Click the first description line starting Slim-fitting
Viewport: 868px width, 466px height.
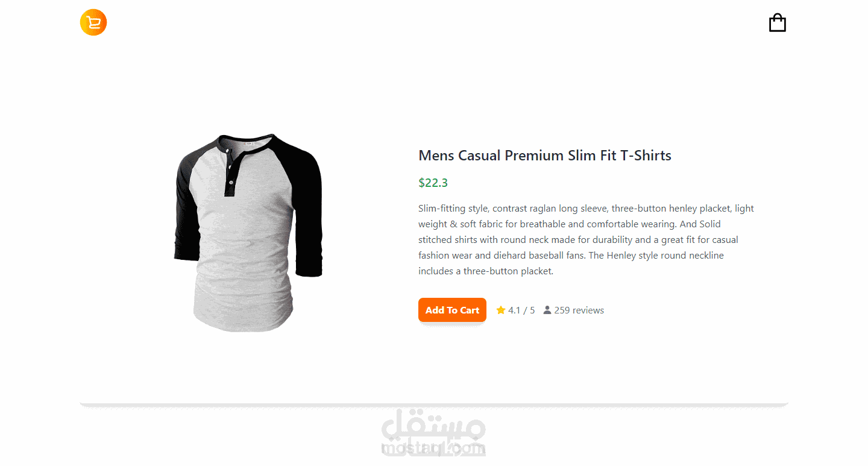[587, 209]
